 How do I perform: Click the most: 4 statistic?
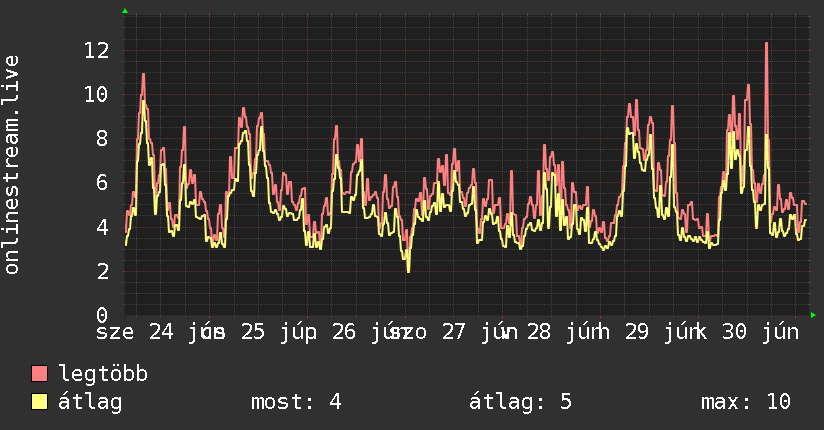[296, 402]
